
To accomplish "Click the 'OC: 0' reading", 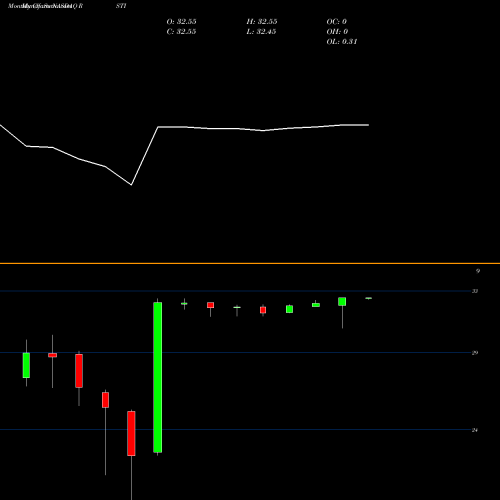I will (x=337, y=22).
